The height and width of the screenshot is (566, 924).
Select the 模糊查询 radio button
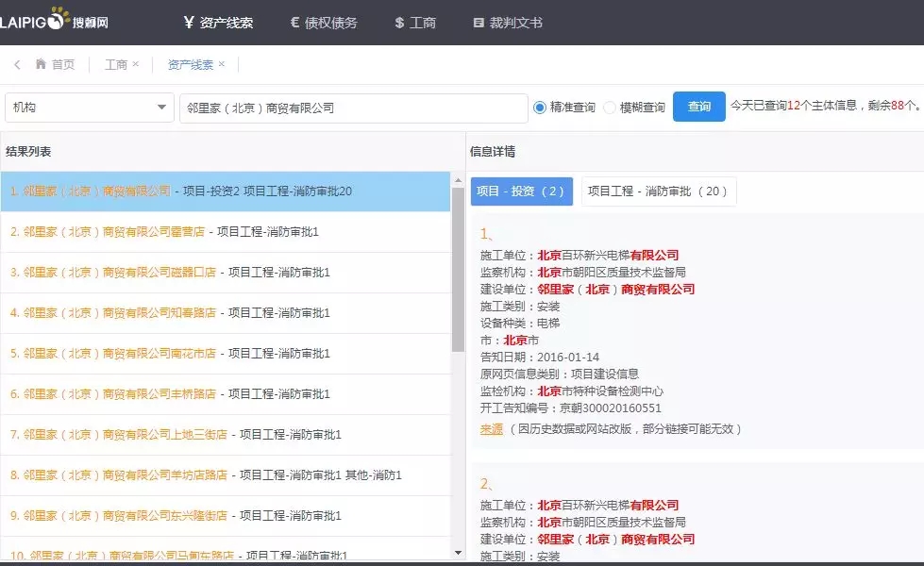610,108
